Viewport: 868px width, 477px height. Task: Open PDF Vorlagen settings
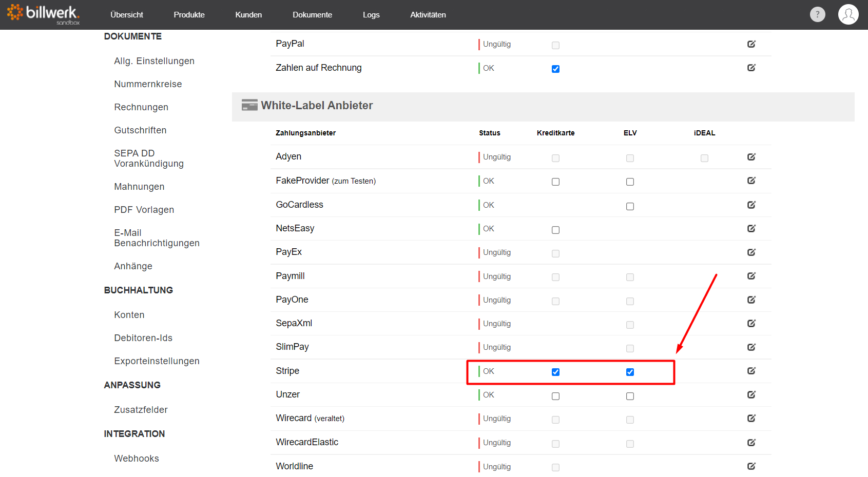[x=144, y=210]
